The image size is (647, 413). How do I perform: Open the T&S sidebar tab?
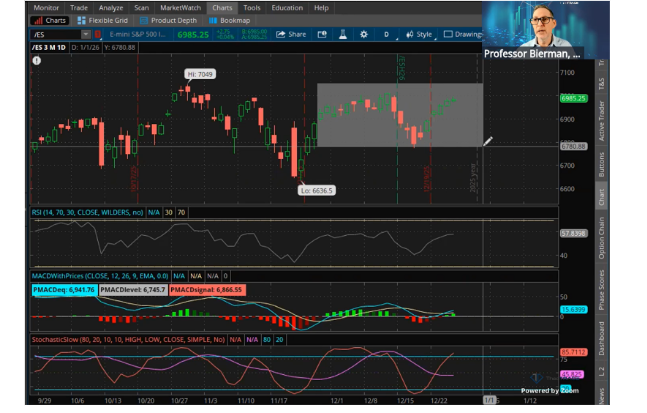[601, 84]
